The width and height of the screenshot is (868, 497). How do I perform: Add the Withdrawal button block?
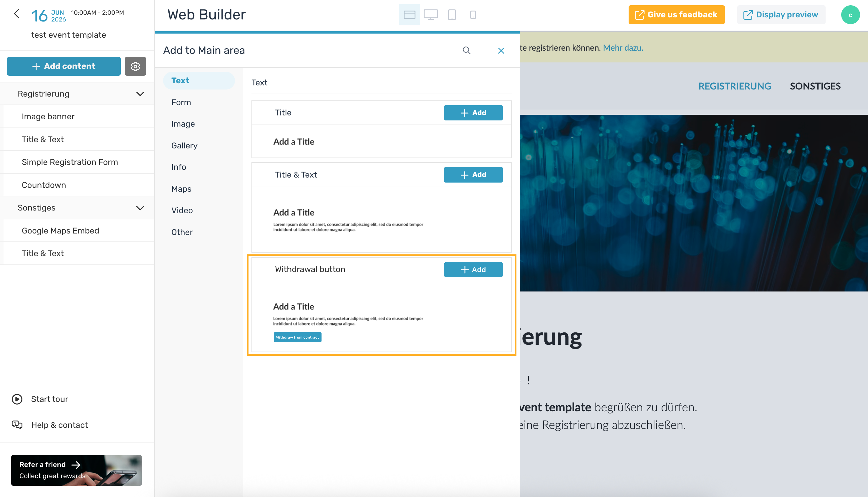coord(473,269)
